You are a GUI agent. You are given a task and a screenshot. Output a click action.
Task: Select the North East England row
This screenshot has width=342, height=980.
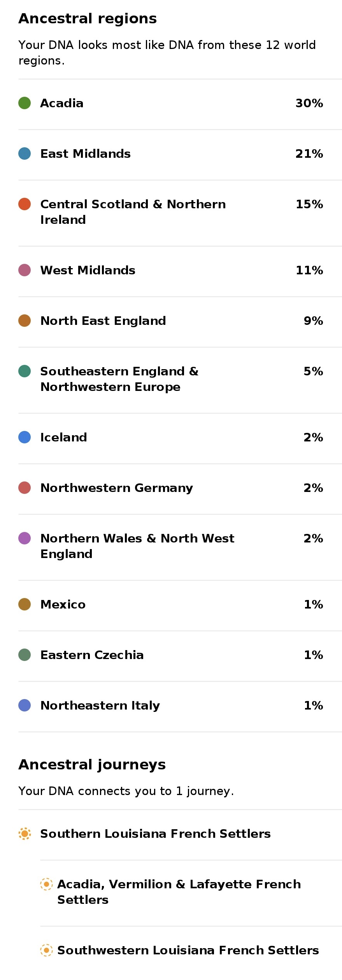[x=180, y=322]
